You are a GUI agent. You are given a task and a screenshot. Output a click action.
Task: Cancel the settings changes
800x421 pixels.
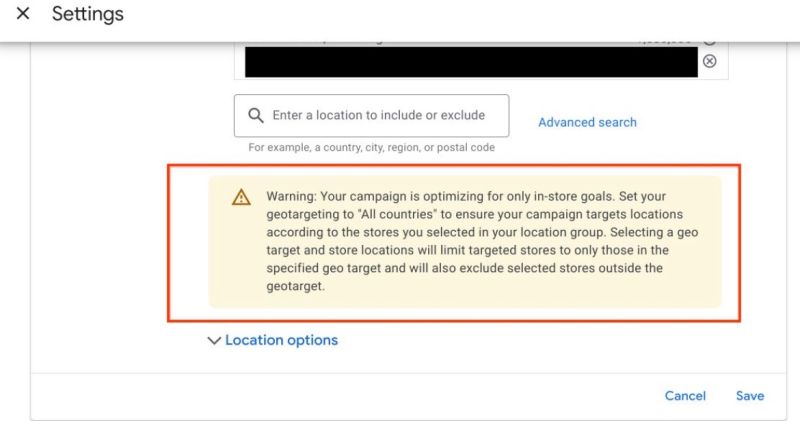point(685,396)
